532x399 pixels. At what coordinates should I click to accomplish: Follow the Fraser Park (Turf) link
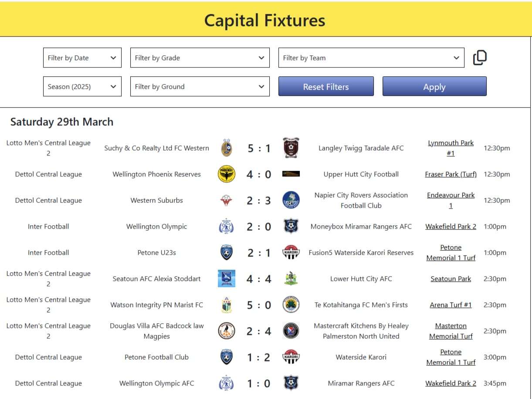click(x=451, y=174)
